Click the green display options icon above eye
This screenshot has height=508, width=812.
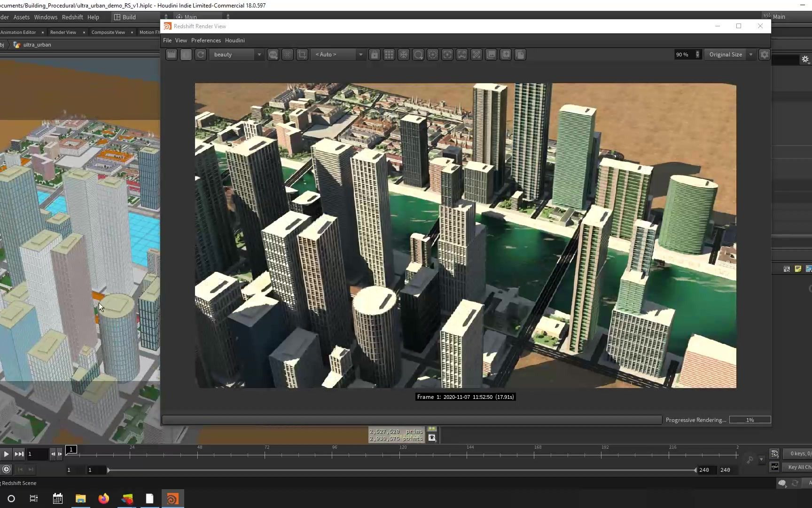point(432,429)
